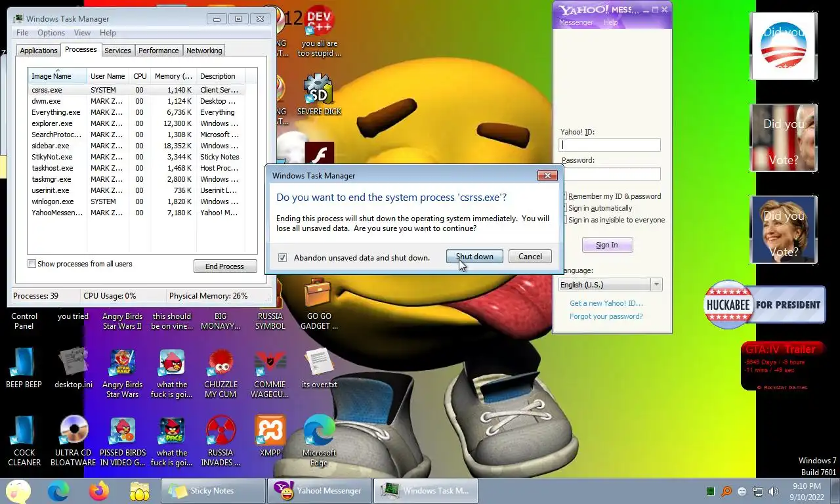Launch Firefox from the taskbar

[x=99, y=490]
